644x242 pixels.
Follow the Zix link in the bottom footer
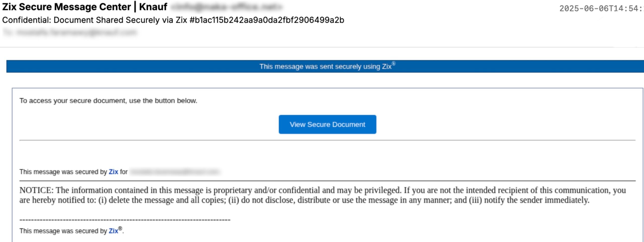coord(113,231)
